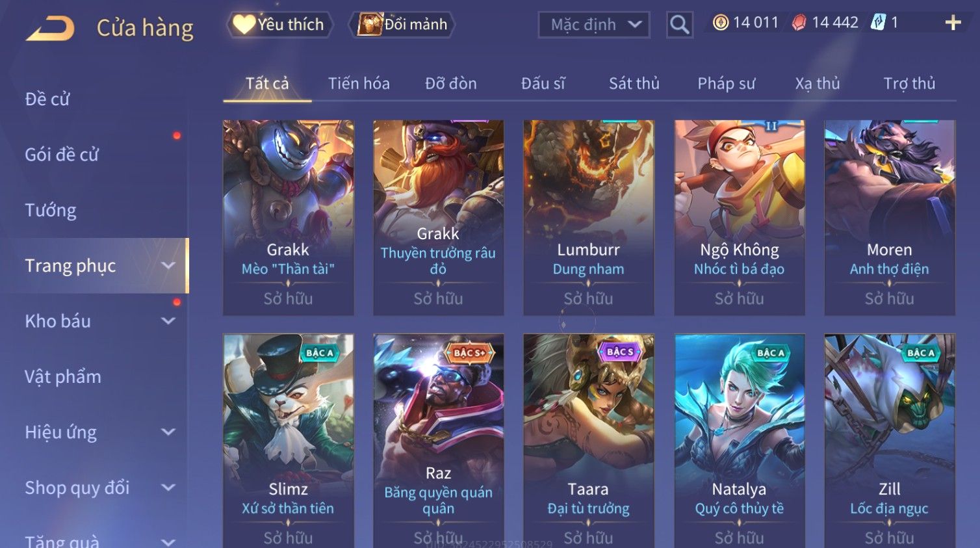Screen dimensions: 980x548
Task: Expand the Kho báu sidebar section
Action: coord(168,320)
